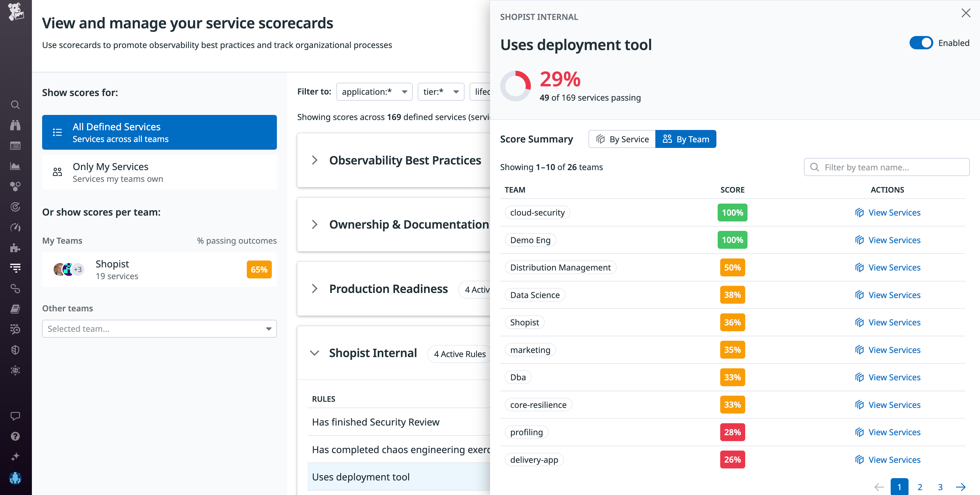Open the Events list icon in sidebar
980x495 pixels.
pos(15,145)
